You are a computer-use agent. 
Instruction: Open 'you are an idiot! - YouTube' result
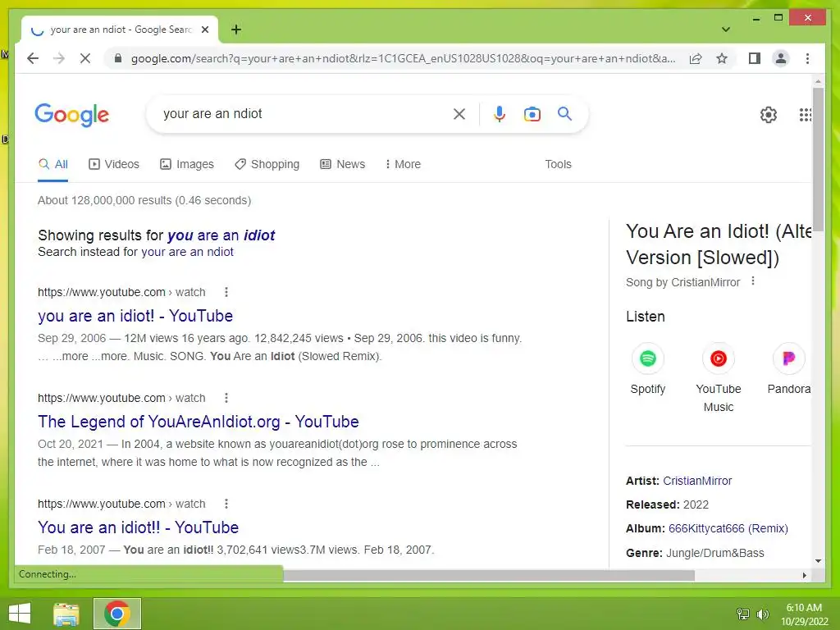tap(135, 316)
